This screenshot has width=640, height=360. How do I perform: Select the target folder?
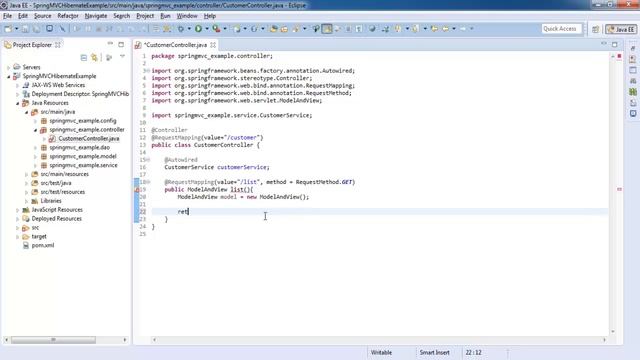39,236
